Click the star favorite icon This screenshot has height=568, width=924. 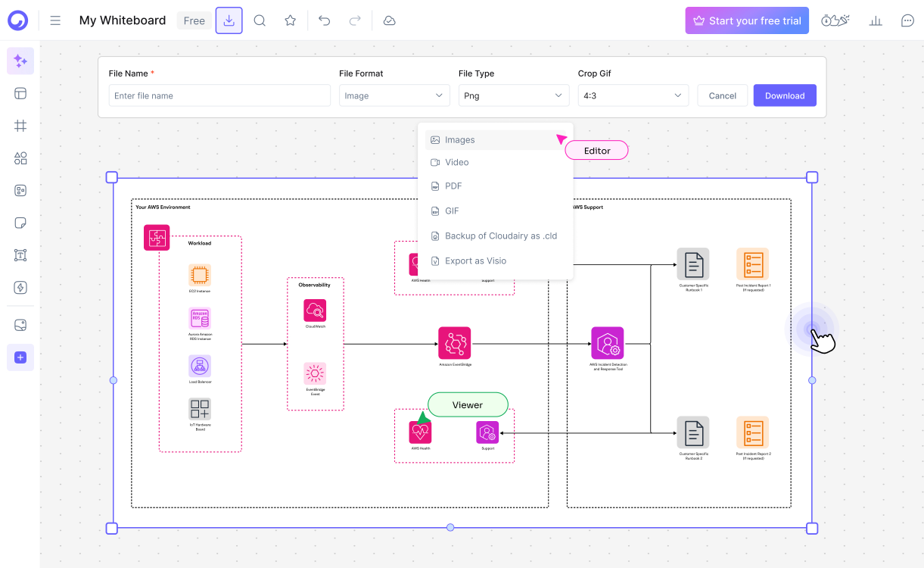pyautogui.click(x=290, y=20)
